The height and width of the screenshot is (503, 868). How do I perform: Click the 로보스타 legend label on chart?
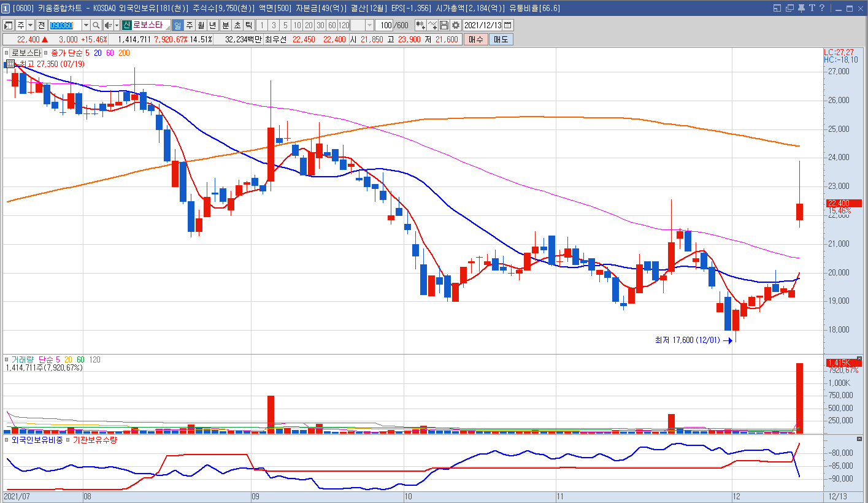tap(26, 53)
